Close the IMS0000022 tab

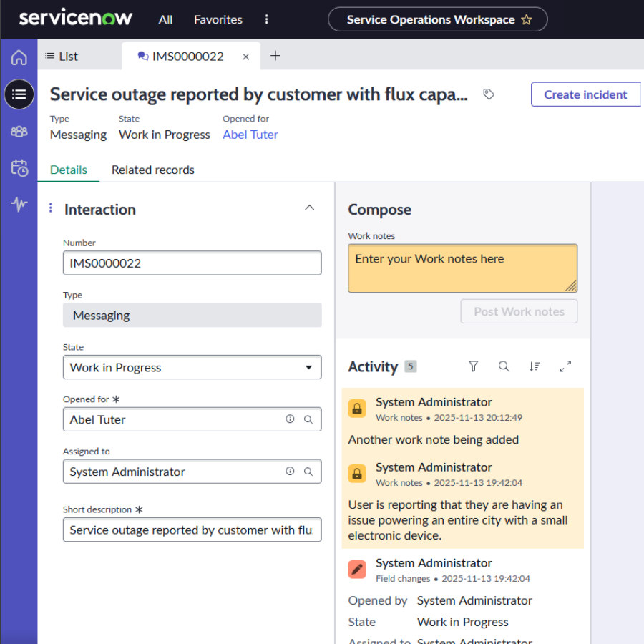(245, 57)
